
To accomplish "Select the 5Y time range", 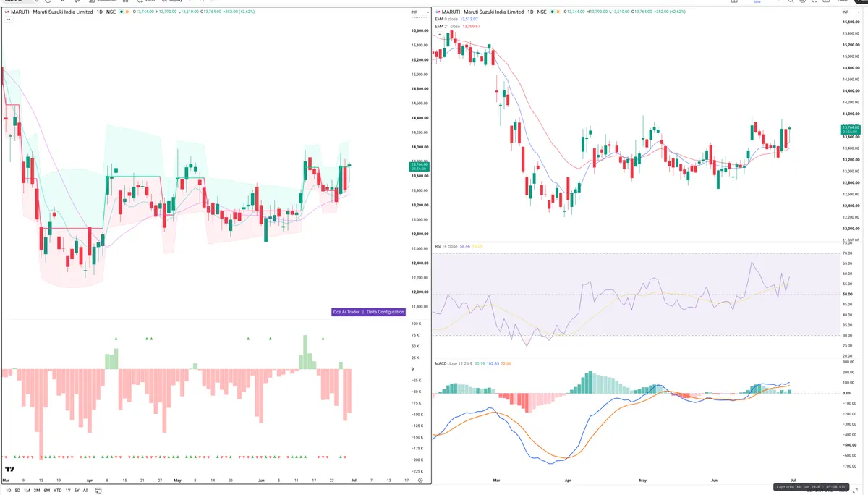I will point(77,491).
